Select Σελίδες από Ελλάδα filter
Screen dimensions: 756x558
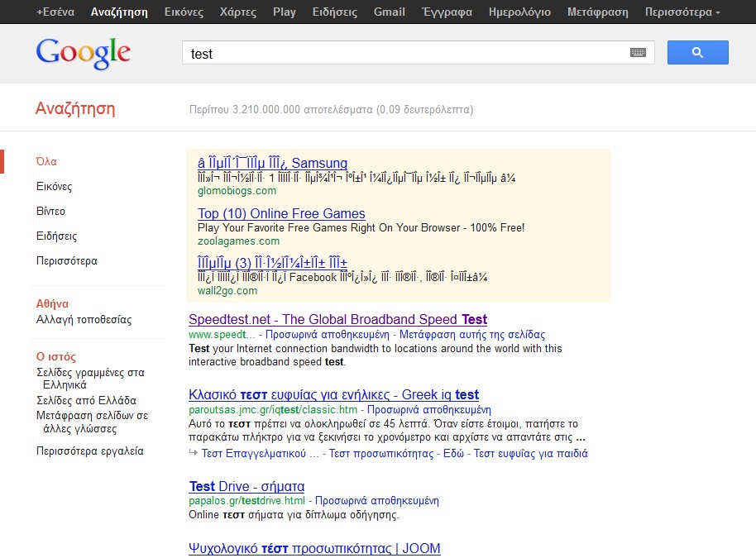pos(86,400)
